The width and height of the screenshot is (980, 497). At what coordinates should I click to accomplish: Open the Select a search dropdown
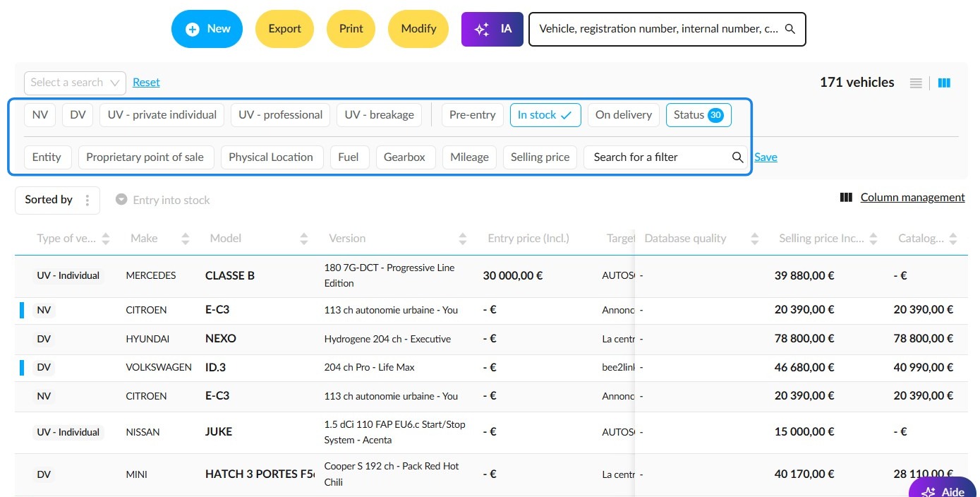75,83
